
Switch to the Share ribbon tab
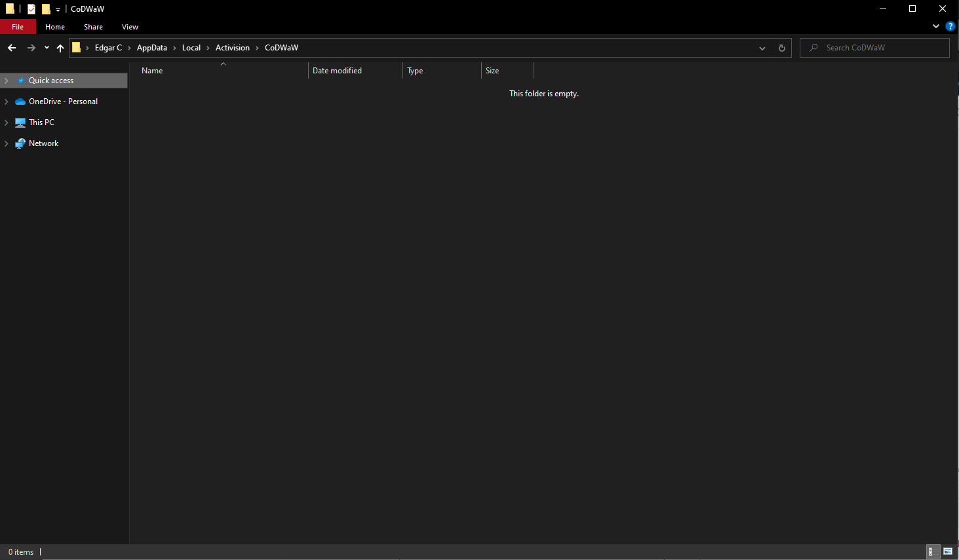click(x=93, y=27)
